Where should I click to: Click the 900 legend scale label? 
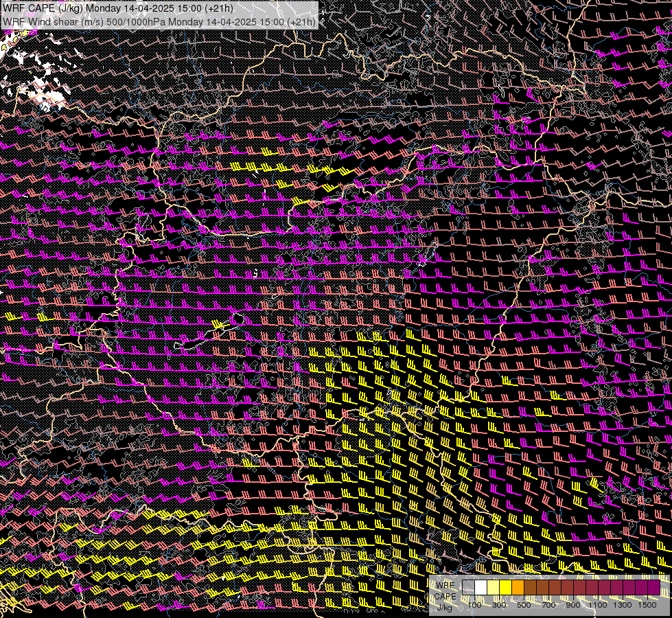point(573,605)
